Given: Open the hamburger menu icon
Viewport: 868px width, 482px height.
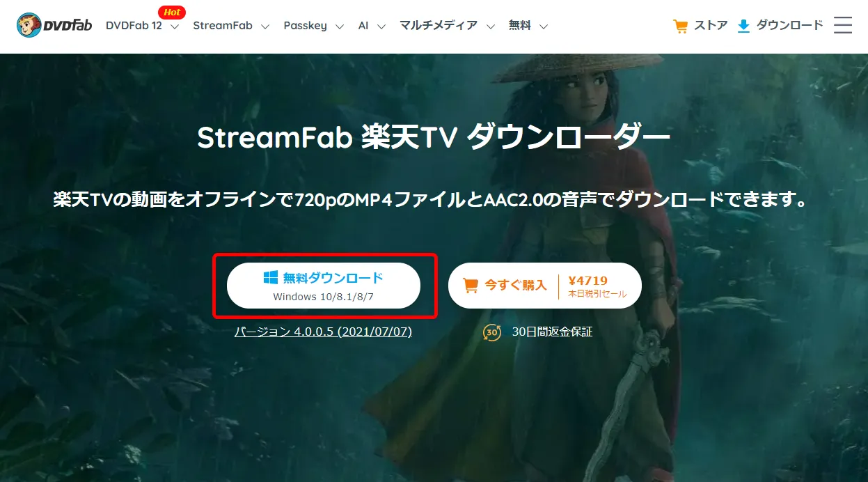Looking at the screenshot, I should coord(843,25).
